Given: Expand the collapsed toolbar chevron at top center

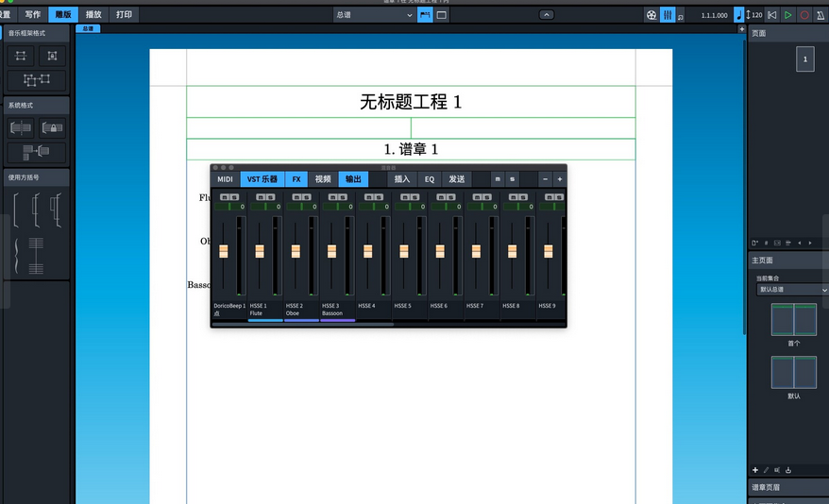Looking at the screenshot, I should coord(547,15).
